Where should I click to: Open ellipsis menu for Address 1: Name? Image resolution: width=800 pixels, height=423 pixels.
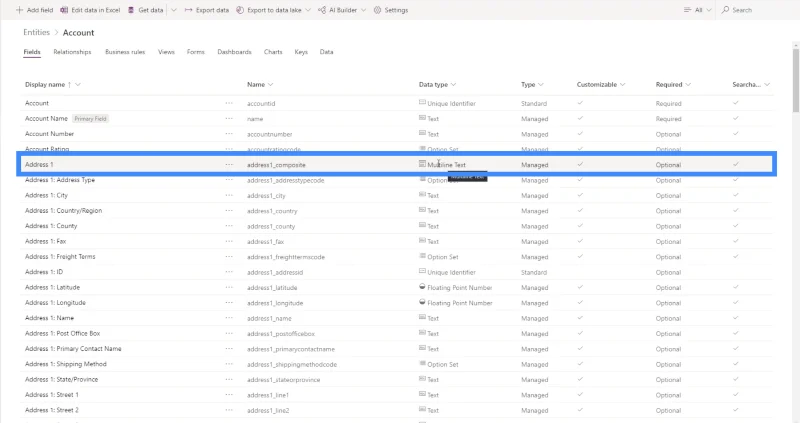coord(229,318)
